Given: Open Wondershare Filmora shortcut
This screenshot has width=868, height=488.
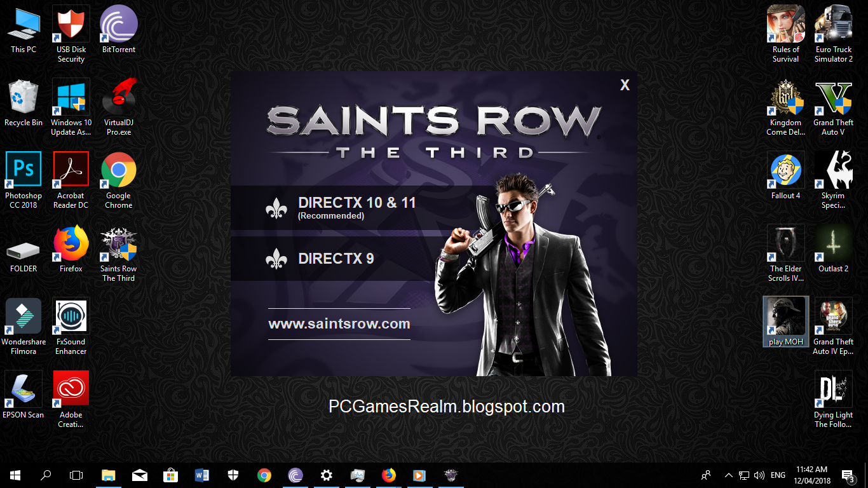Looking at the screenshot, I should (x=24, y=327).
